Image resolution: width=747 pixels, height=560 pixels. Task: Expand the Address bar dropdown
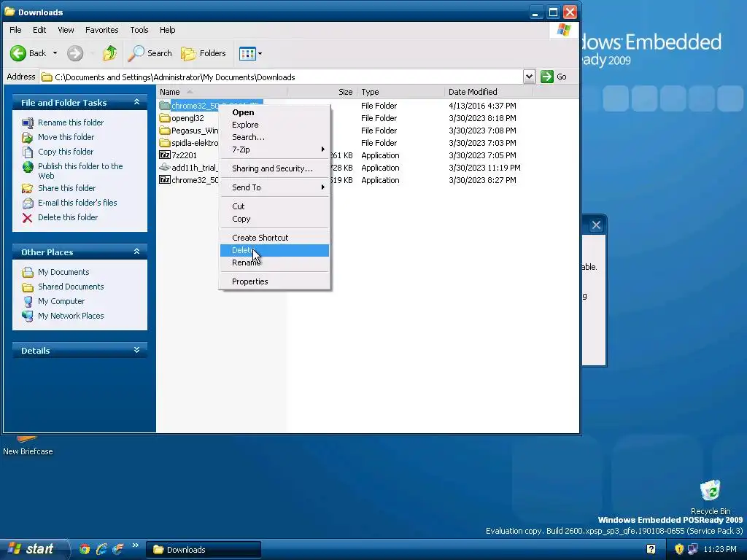pos(529,77)
